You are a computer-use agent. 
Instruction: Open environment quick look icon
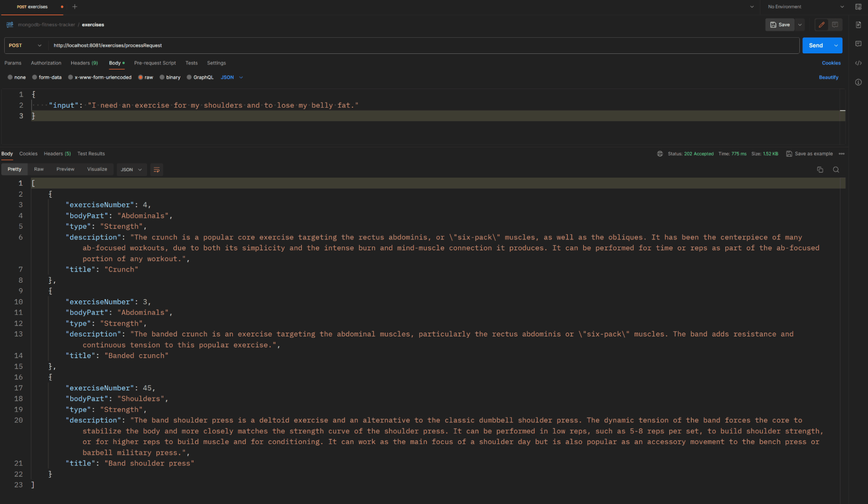point(858,7)
